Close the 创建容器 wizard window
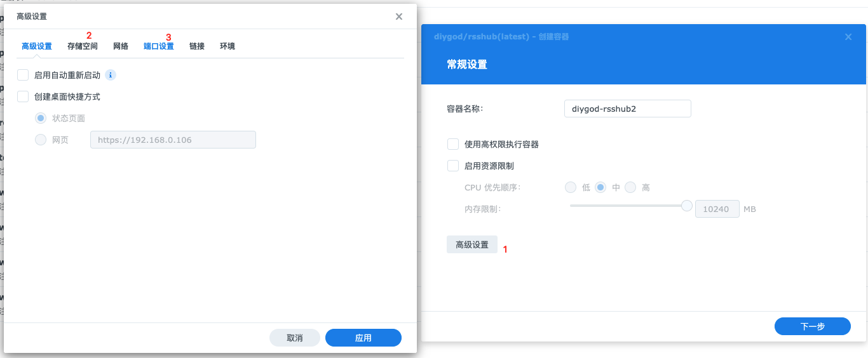This screenshot has width=868, height=358. point(848,37)
